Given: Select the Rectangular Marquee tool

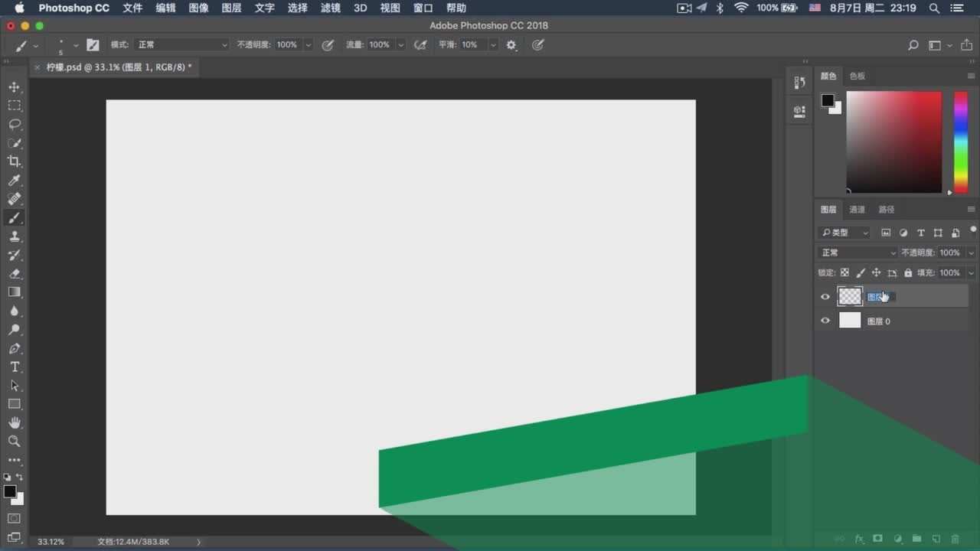Looking at the screenshot, I should 15,106.
